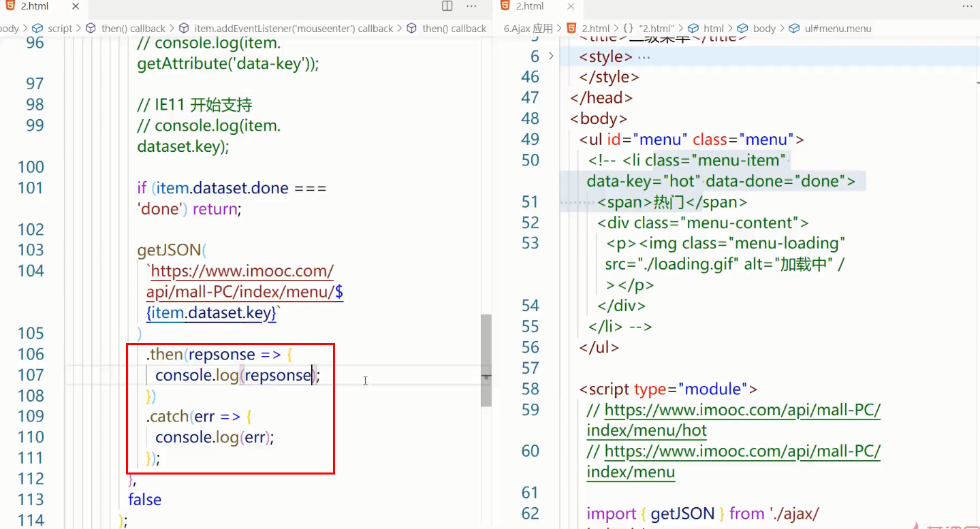The width and height of the screenshot is (980, 529).
Task: Close the right 2.html tab
Action: click(x=571, y=6)
